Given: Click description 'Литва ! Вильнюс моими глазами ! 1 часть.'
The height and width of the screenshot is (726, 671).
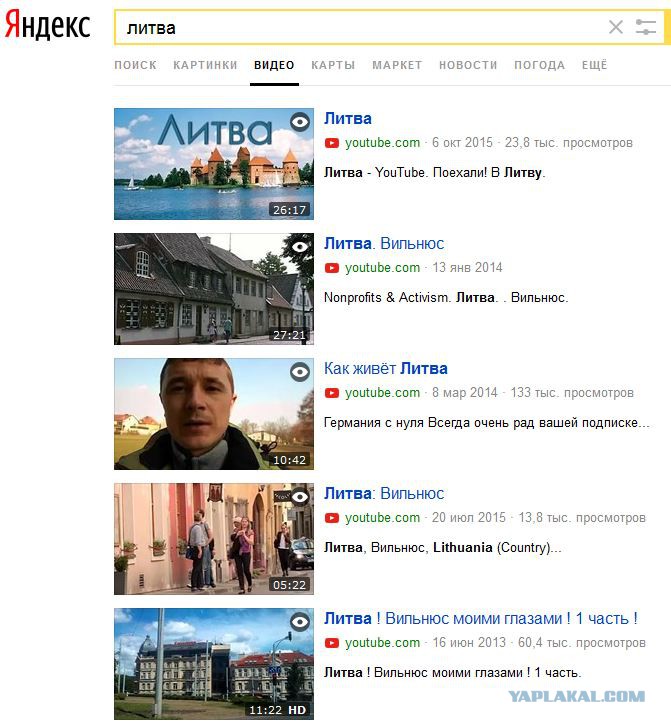Looking at the screenshot, I should click(x=452, y=673).
